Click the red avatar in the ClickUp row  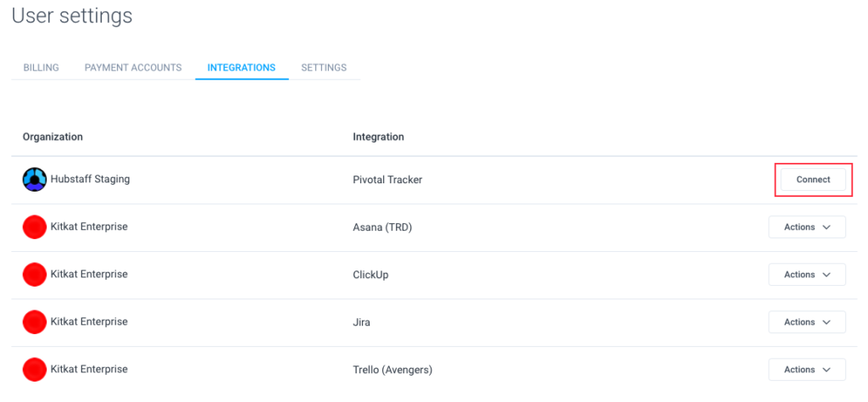click(34, 275)
